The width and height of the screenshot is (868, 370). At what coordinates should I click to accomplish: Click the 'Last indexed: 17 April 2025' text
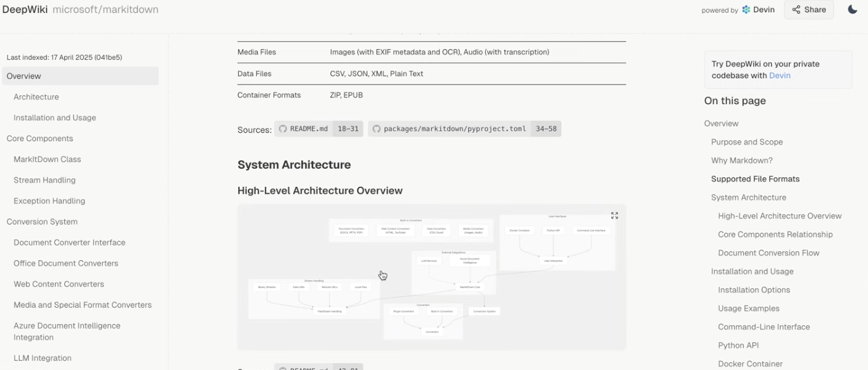click(64, 57)
